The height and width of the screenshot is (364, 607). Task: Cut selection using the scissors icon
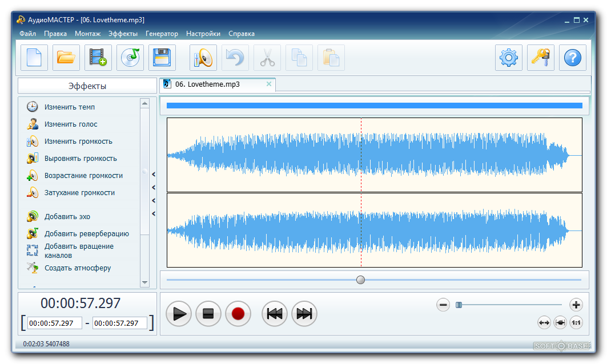(267, 58)
